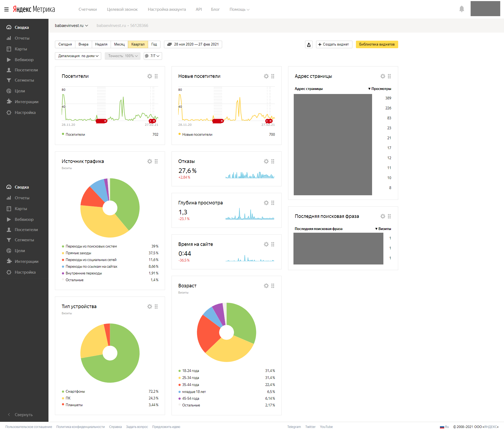Click the yellow 25-34 года legend dot
Image resolution: width=504 pixels, height=432 pixels.
pyautogui.click(x=180, y=378)
